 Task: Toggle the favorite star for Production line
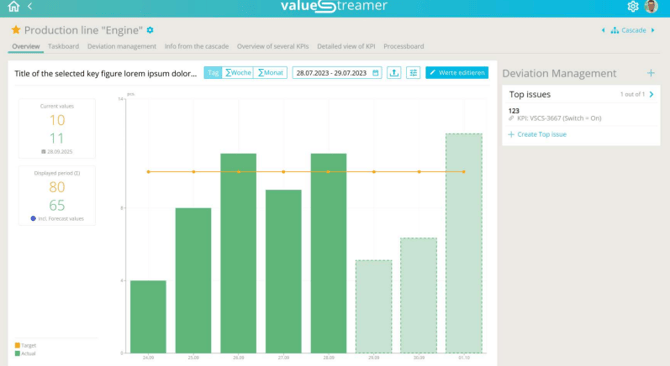16,29
